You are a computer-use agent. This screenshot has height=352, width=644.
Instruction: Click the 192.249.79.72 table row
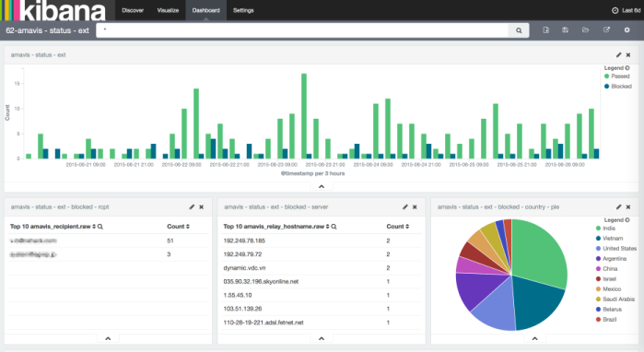tap(322, 254)
